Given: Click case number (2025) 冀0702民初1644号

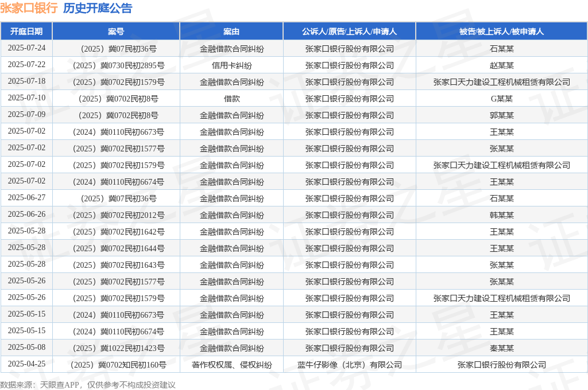Looking at the screenshot, I should click(x=118, y=248).
